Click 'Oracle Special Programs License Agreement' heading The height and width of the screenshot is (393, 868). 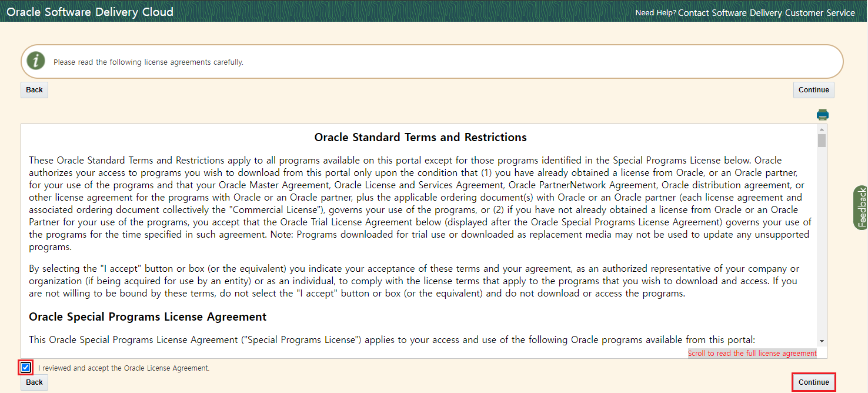click(148, 317)
